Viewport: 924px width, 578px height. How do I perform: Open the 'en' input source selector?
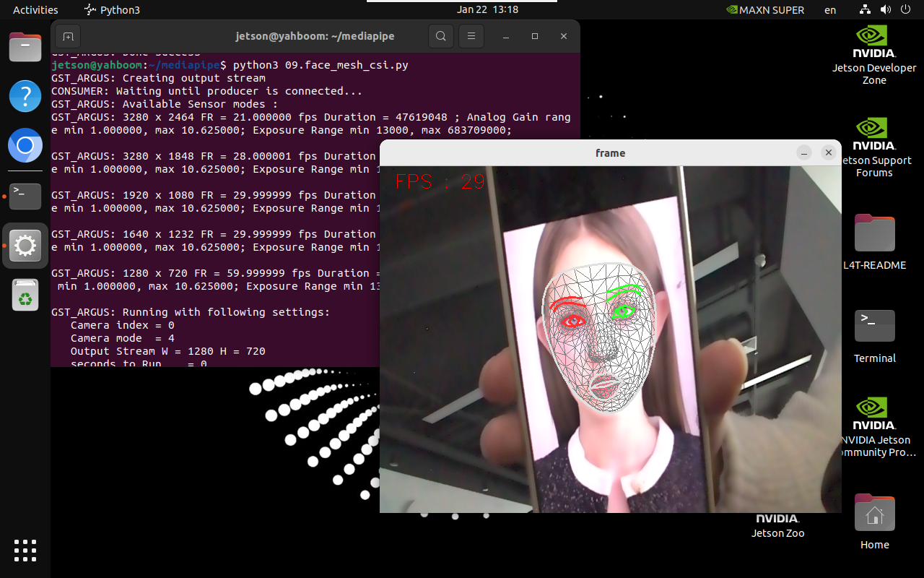point(830,10)
